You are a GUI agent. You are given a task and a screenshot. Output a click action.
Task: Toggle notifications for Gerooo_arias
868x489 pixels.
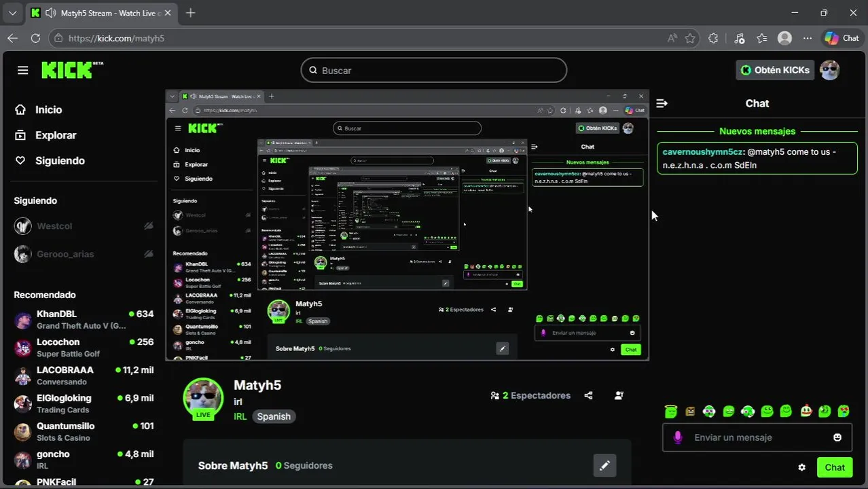click(148, 254)
